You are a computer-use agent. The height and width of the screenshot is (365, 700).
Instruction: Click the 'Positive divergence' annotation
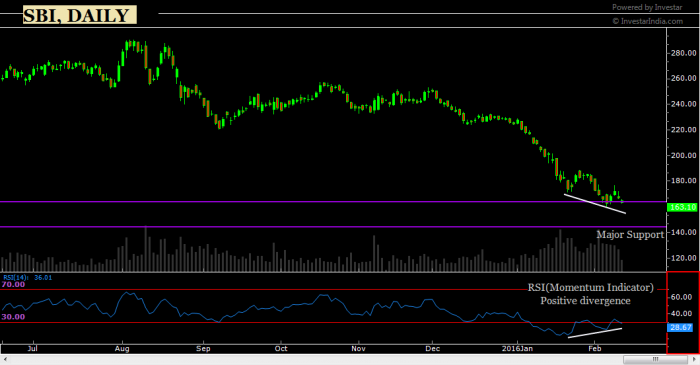tap(585, 301)
